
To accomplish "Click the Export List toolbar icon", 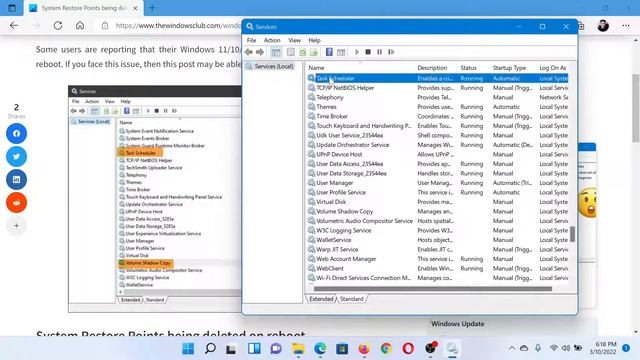I will (x=314, y=52).
